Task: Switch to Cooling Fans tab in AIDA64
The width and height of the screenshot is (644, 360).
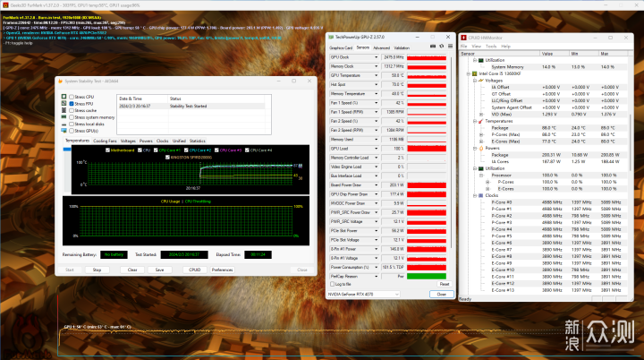Action: [x=105, y=141]
